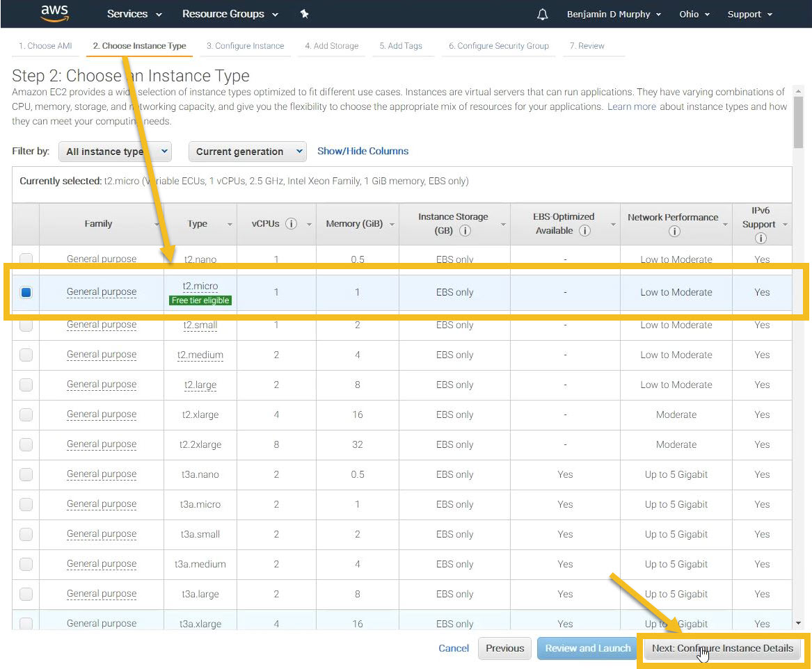This screenshot has height=669, width=812.
Task: Open the Ohio region selector
Action: [694, 15]
